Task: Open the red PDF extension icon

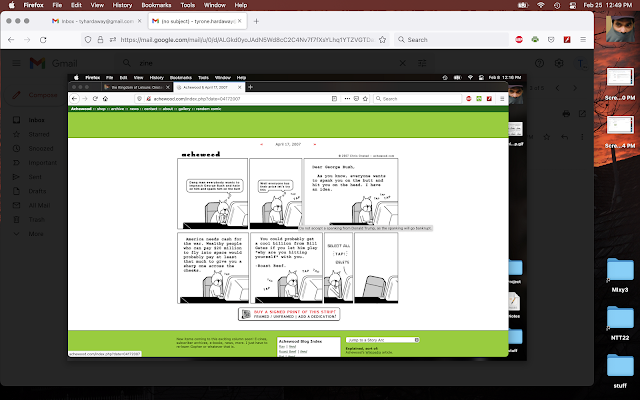Action: (x=567, y=40)
